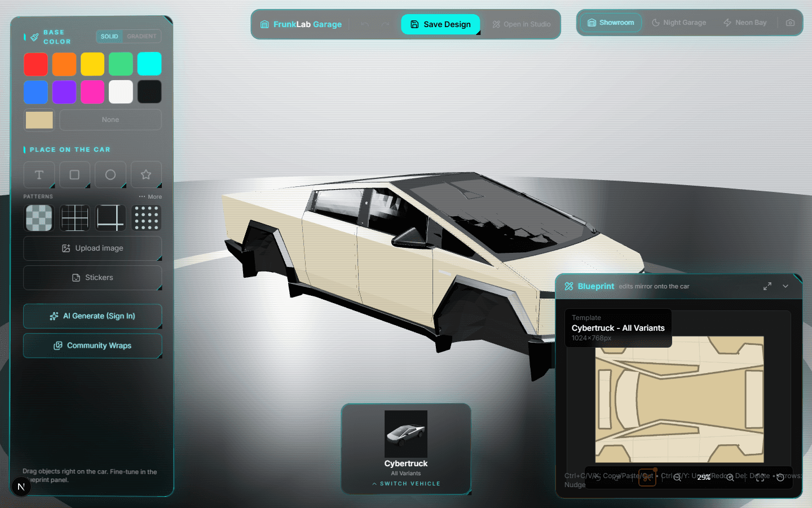The width and height of the screenshot is (812, 508).
Task: Apply the grid lines pattern
Action: point(74,218)
